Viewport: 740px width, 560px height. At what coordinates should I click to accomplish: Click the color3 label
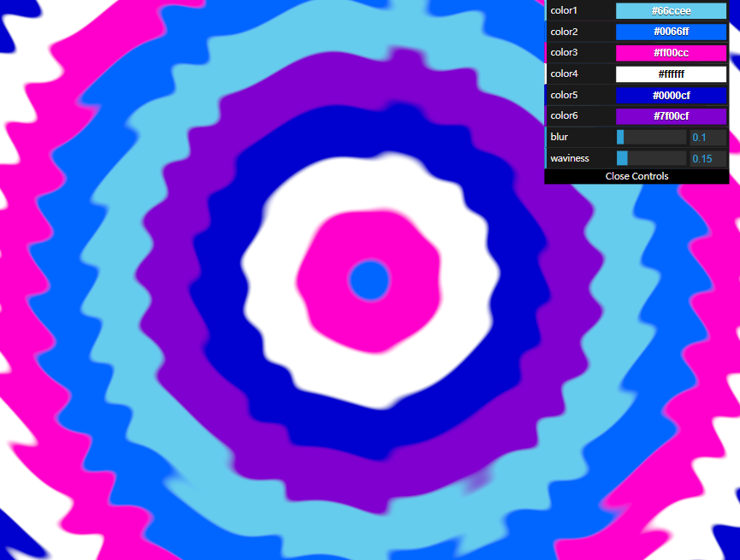pyautogui.click(x=564, y=52)
